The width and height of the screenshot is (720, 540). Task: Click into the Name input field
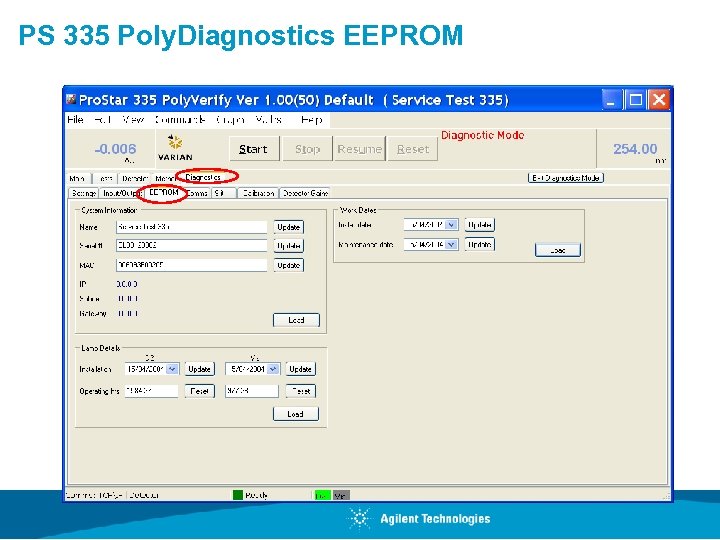[x=191, y=227]
